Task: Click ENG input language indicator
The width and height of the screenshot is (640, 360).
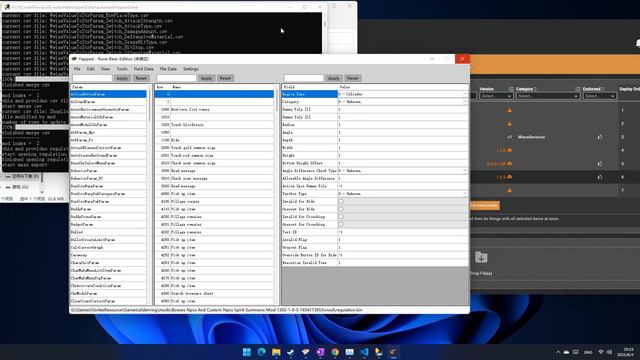Action: click(588, 352)
